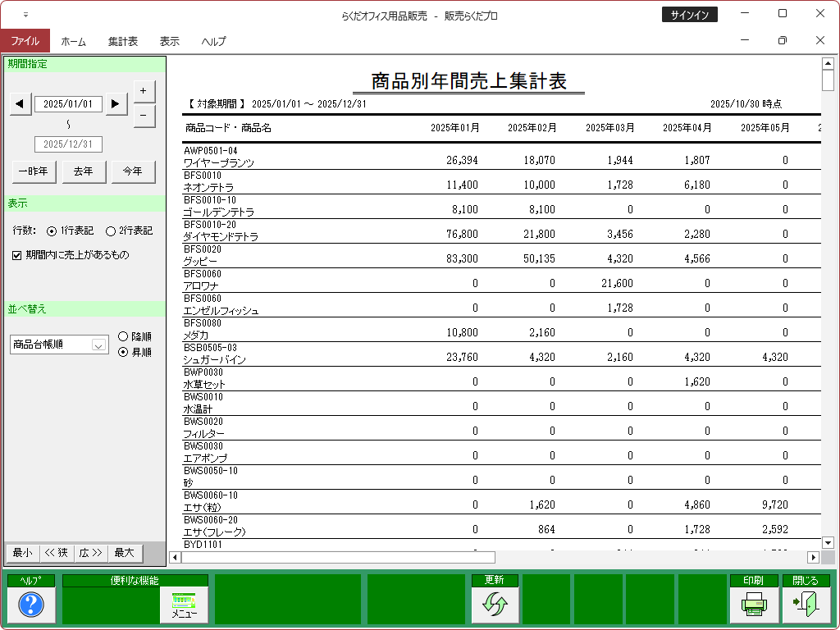The width and height of the screenshot is (840, 630).
Task: Select the 2行表記 radio option
Action: pyautogui.click(x=111, y=231)
